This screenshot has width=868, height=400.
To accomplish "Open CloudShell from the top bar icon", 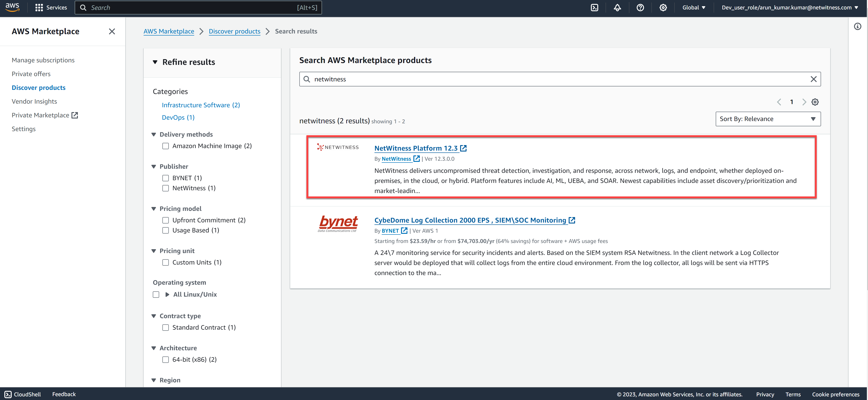I will pos(594,7).
